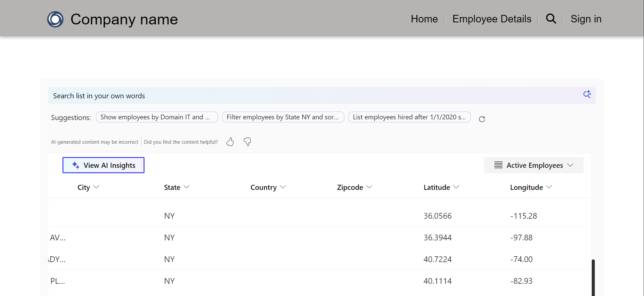Click latitude value 40.7224

pos(437,259)
